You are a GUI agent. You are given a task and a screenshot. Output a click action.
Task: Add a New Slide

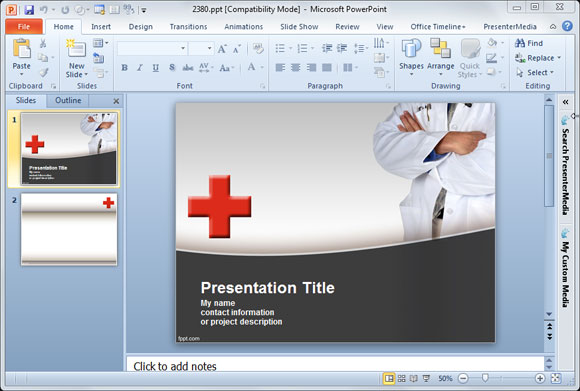point(77,59)
